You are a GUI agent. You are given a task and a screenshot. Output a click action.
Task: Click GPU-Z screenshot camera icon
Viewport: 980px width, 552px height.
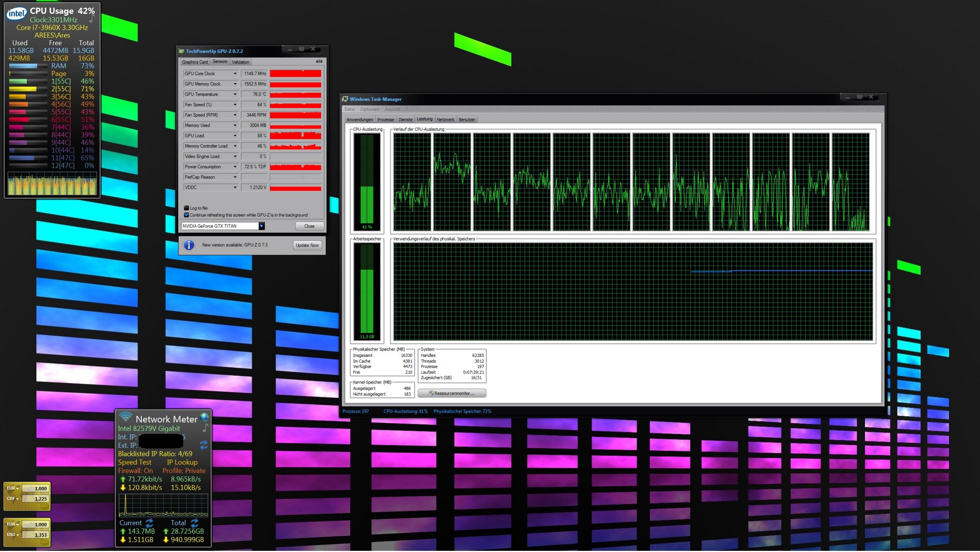coord(319,61)
